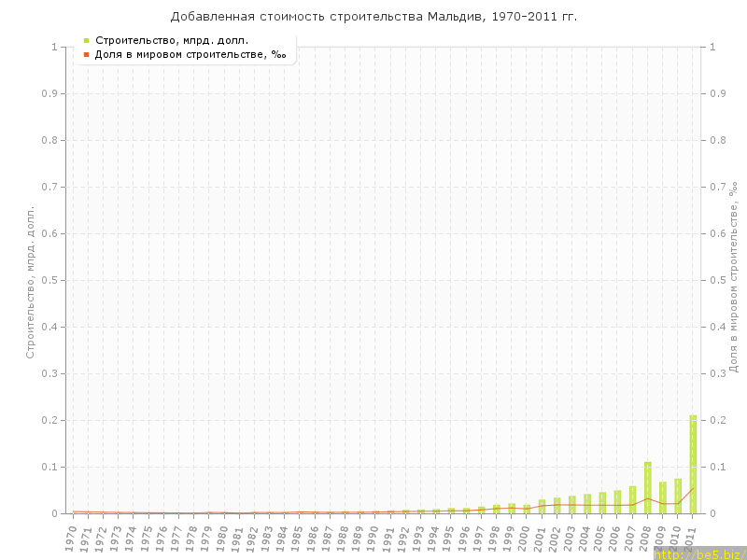Click the orange line end point at 2011

tap(693, 488)
